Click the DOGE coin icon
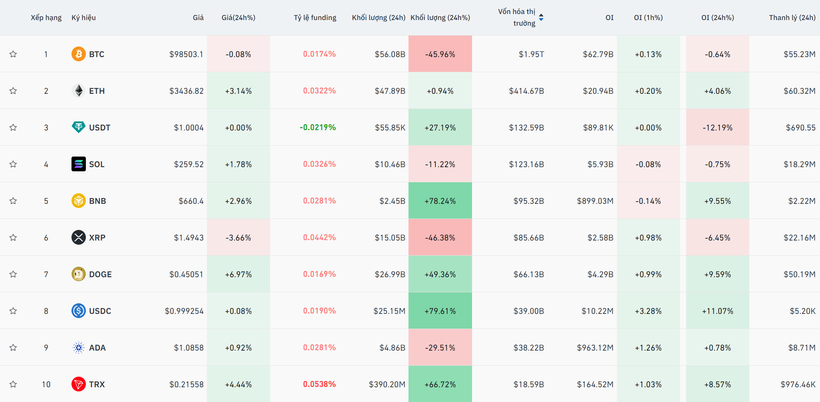The image size is (820, 402). [78, 274]
